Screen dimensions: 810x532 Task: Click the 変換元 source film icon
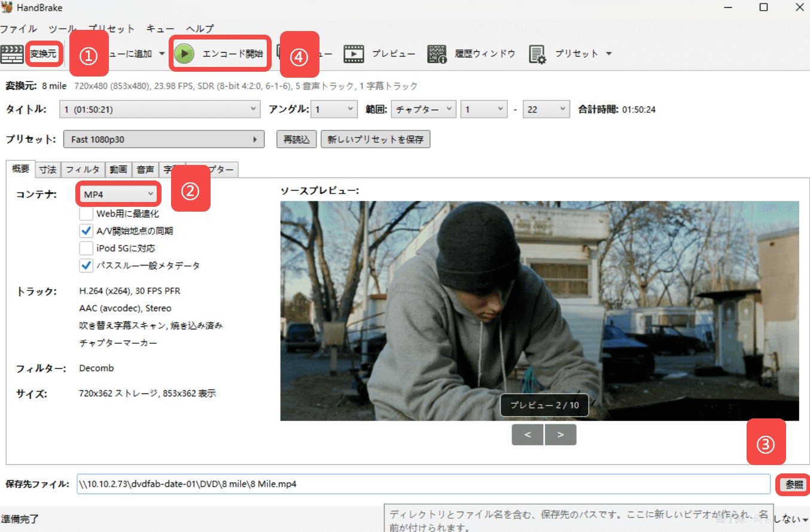(x=12, y=54)
